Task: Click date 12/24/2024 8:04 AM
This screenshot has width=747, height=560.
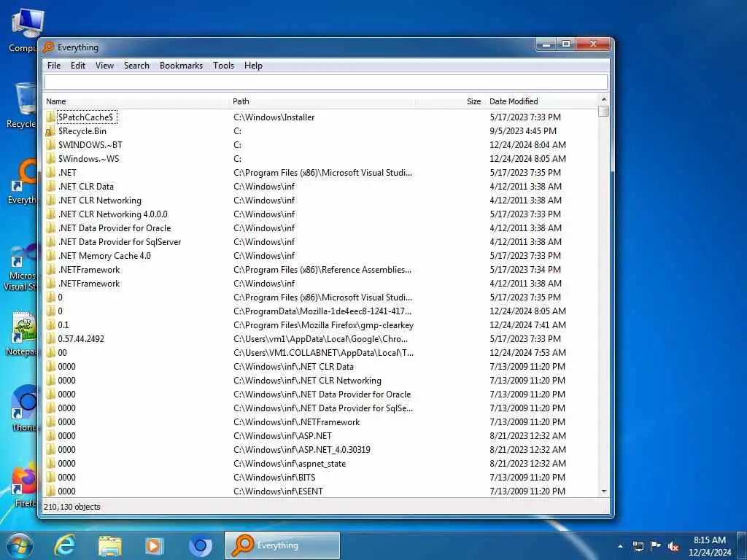Action: pos(528,145)
